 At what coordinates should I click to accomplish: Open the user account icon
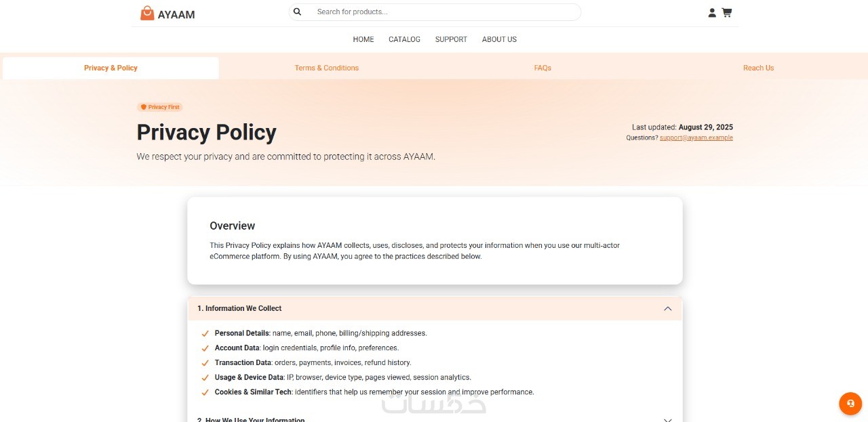712,12
